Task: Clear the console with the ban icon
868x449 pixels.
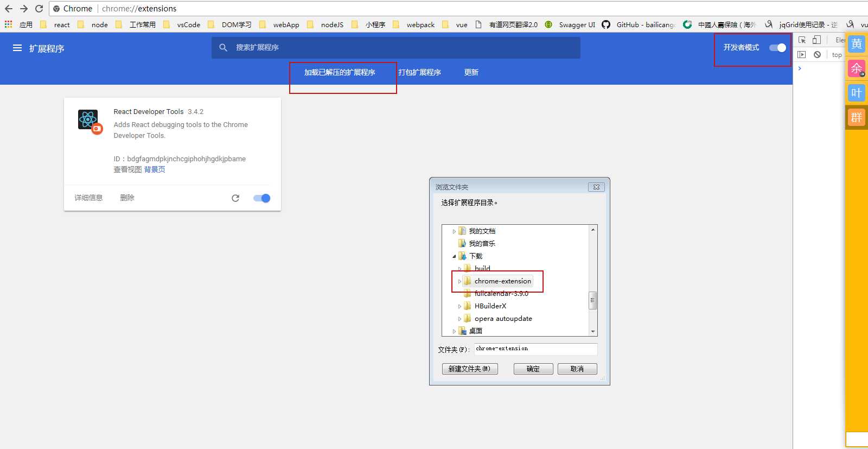Action: tap(817, 54)
